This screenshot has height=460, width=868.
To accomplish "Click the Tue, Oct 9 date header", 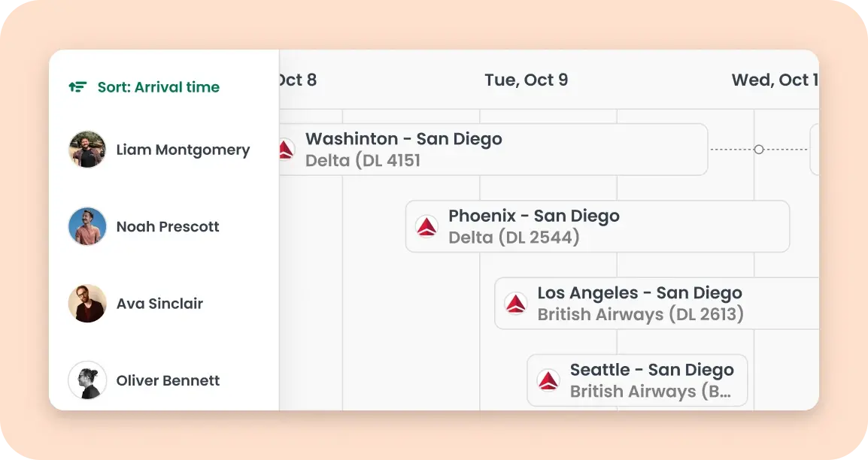I will 526,80.
